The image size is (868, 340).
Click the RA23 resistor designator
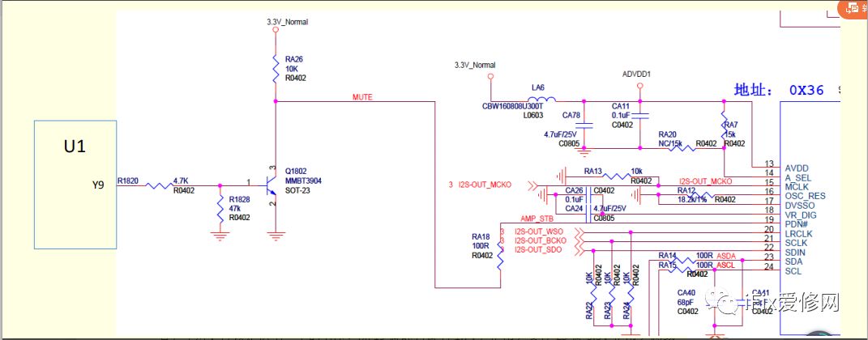pyautogui.click(x=607, y=310)
